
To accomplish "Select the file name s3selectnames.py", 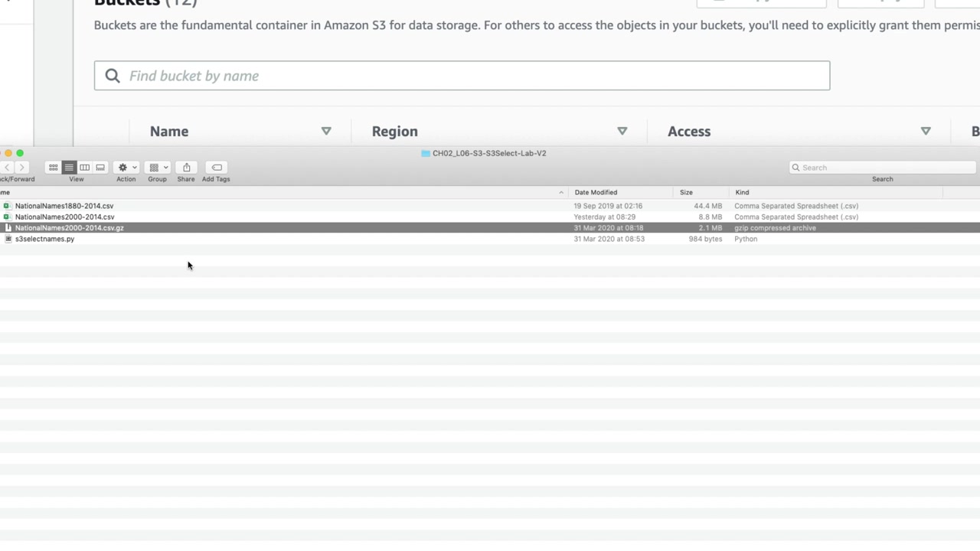I will [x=45, y=239].
